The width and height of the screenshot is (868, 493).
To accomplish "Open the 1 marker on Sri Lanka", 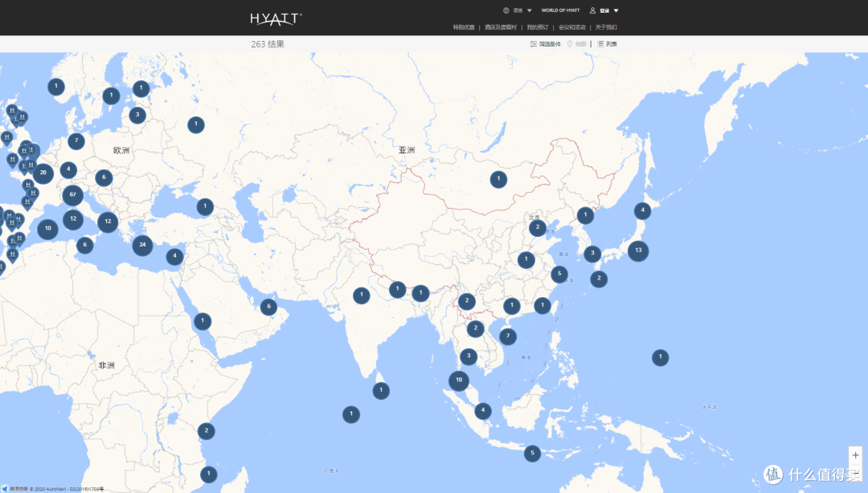I will (x=381, y=391).
